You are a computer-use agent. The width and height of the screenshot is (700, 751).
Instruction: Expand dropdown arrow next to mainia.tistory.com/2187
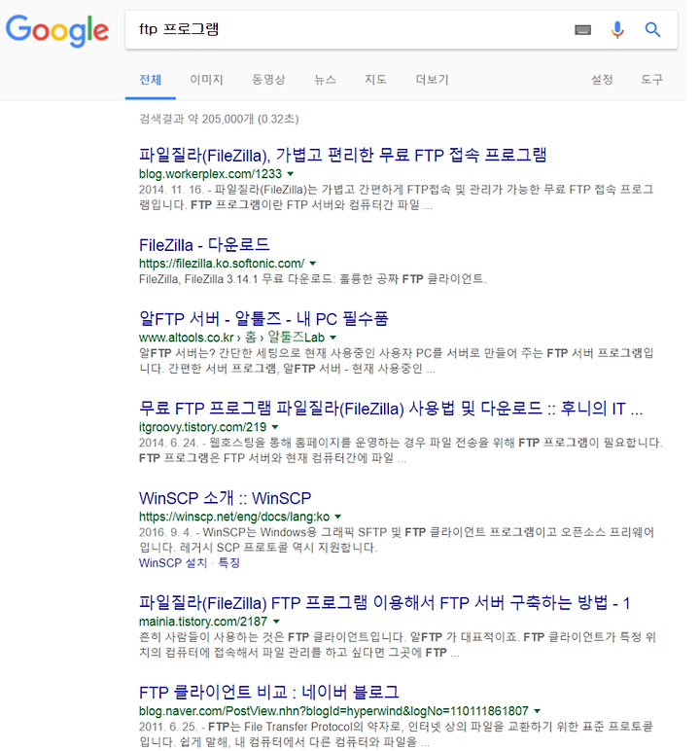(276, 622)
